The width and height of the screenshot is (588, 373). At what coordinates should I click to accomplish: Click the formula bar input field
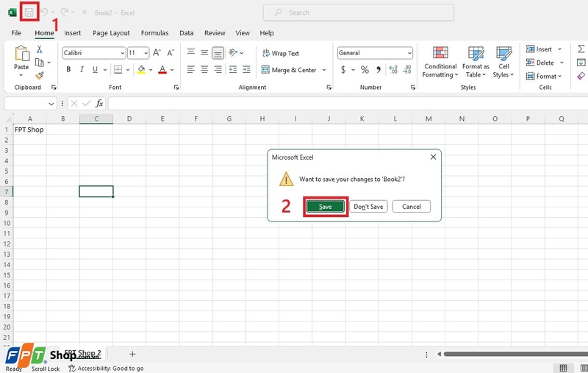tap(348, 104)
